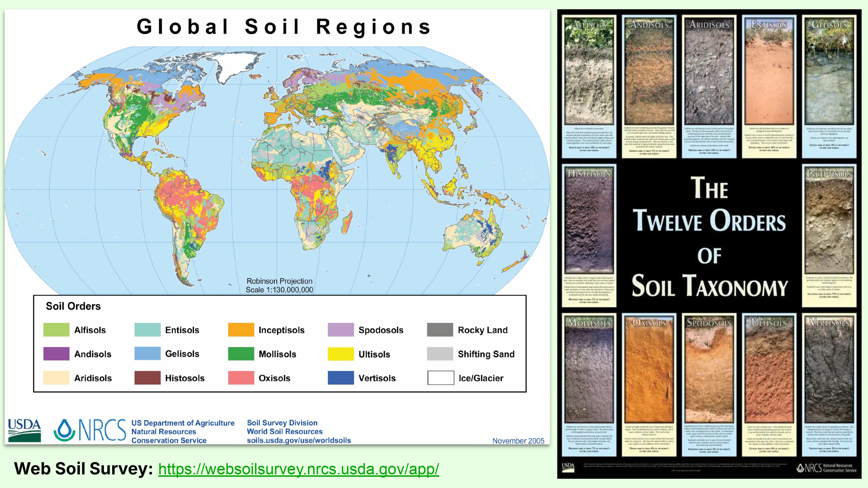The height and width of the screenshot is (488, 868).
Task: Select the Inceptisols soil profile photo
Action: pyautogui.click(x=829, y=221)
